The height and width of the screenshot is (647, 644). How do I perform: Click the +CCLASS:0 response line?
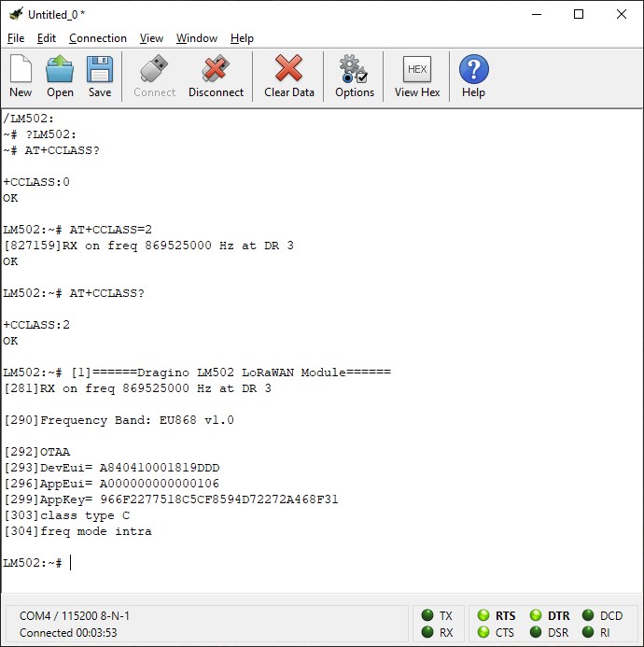pyautogui.click(x=36, y=182)
